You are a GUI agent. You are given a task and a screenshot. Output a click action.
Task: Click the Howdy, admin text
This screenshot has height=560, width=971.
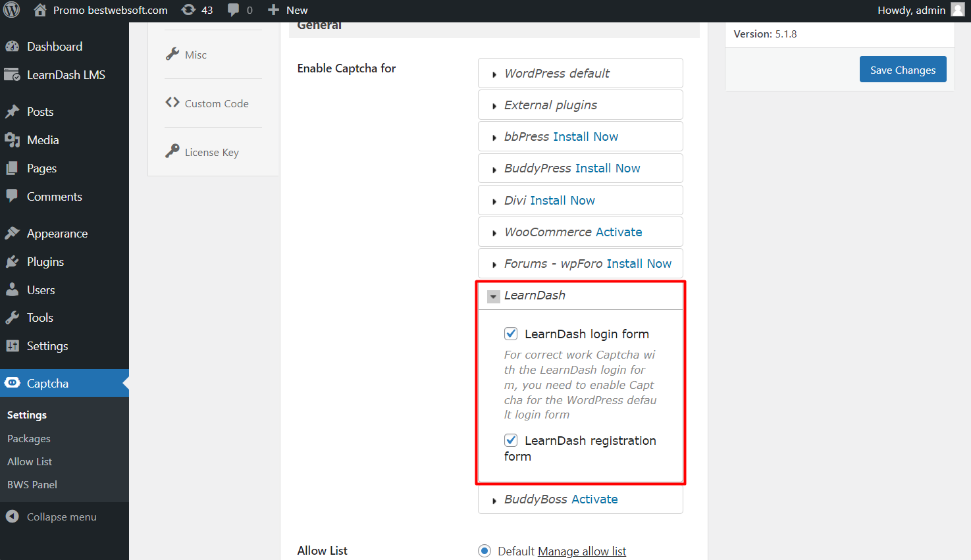(911, 10)
